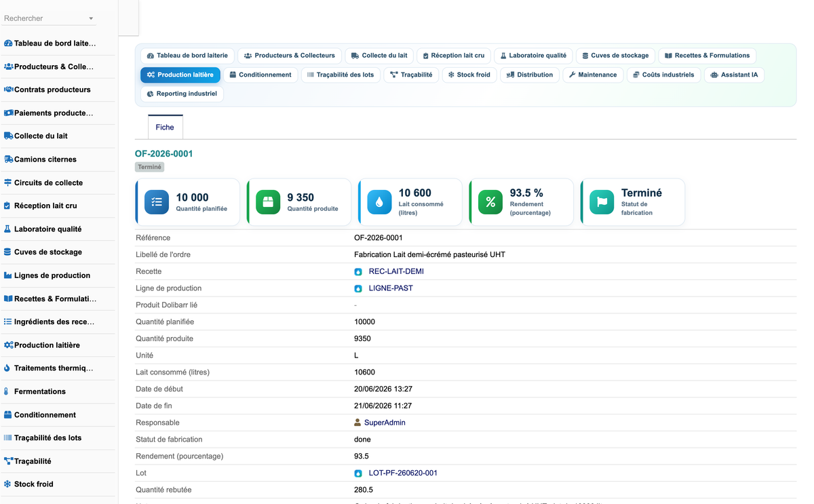Click the Traçabilité diagram icon in the sidebar
This screenshot has width=814, height=504.
click(8, 461)
